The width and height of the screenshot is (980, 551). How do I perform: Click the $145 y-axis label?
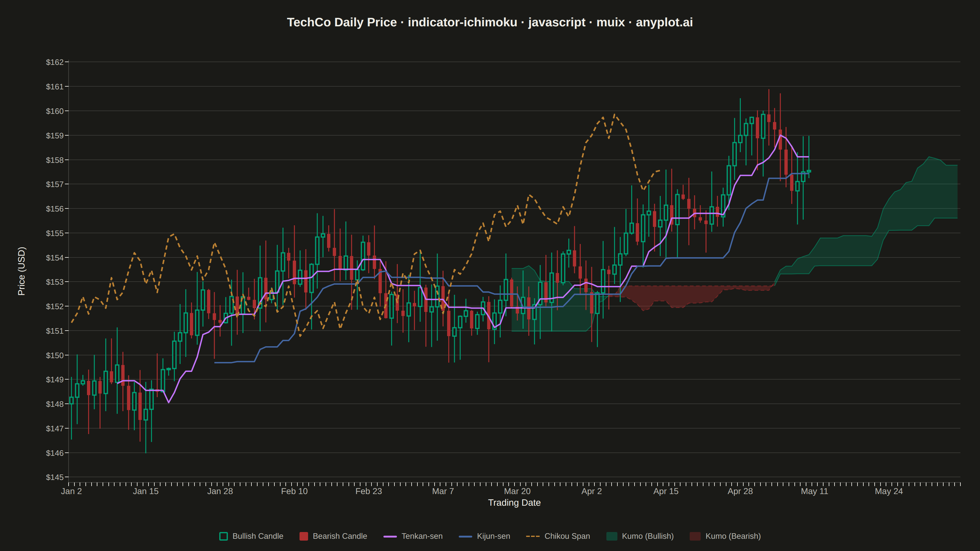pos(55,477)
